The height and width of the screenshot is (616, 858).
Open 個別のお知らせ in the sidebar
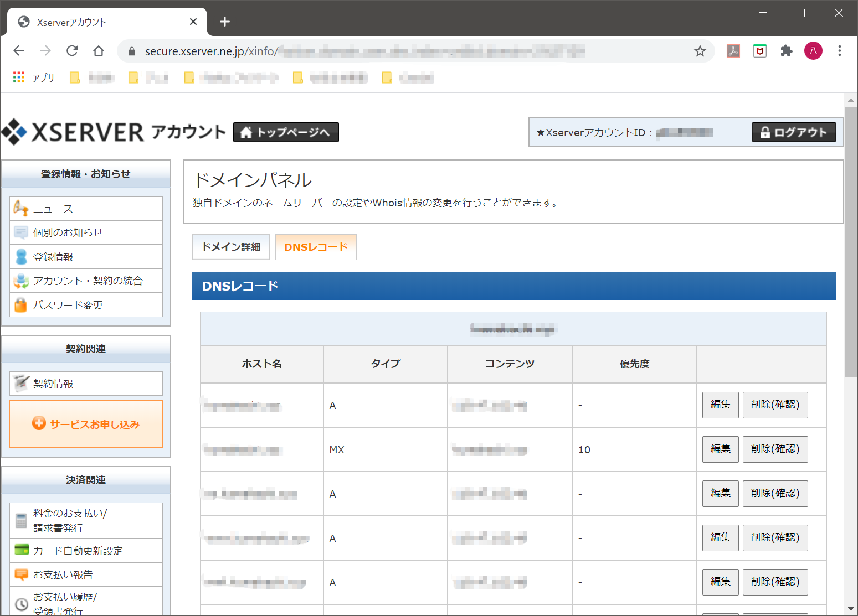tap(86, 232)
